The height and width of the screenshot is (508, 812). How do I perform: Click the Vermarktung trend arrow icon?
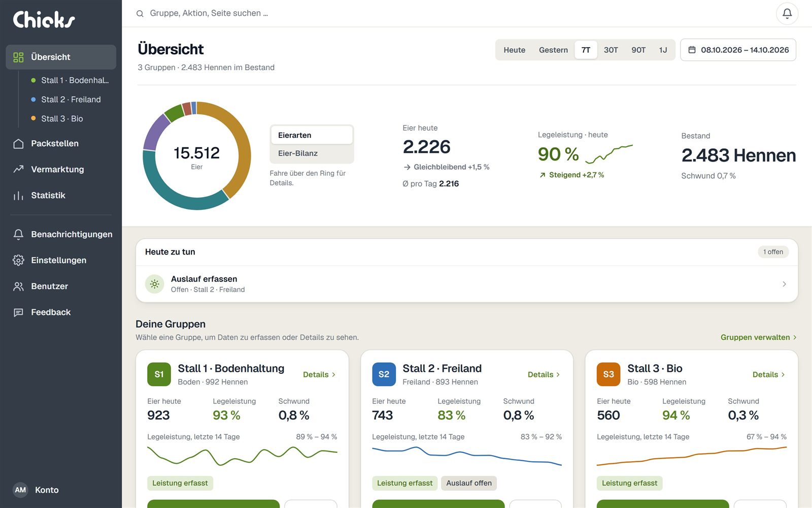18,170
